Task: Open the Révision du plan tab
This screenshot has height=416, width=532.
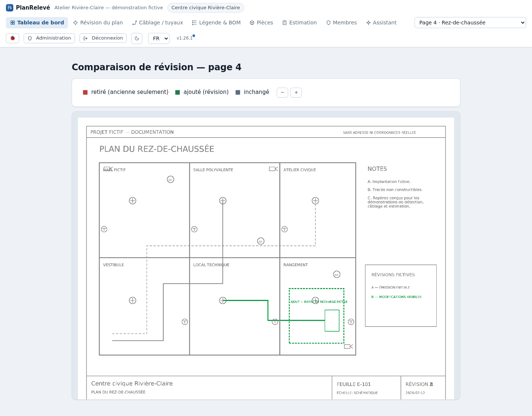Action: [x=98, y=23]
